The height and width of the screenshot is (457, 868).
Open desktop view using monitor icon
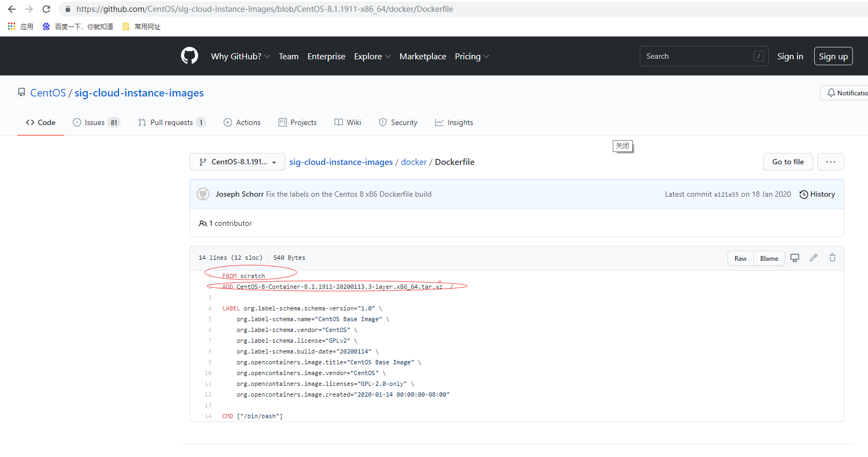click(x=795, y=258)
